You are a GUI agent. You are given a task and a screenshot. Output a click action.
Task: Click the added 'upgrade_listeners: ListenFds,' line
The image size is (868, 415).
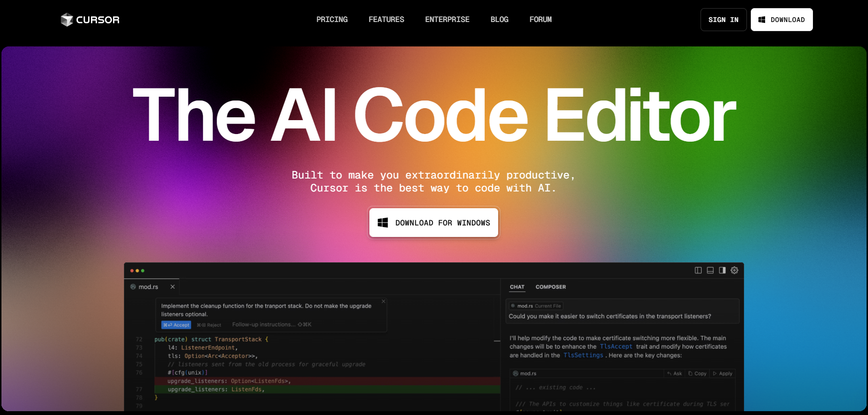point(327,390)
